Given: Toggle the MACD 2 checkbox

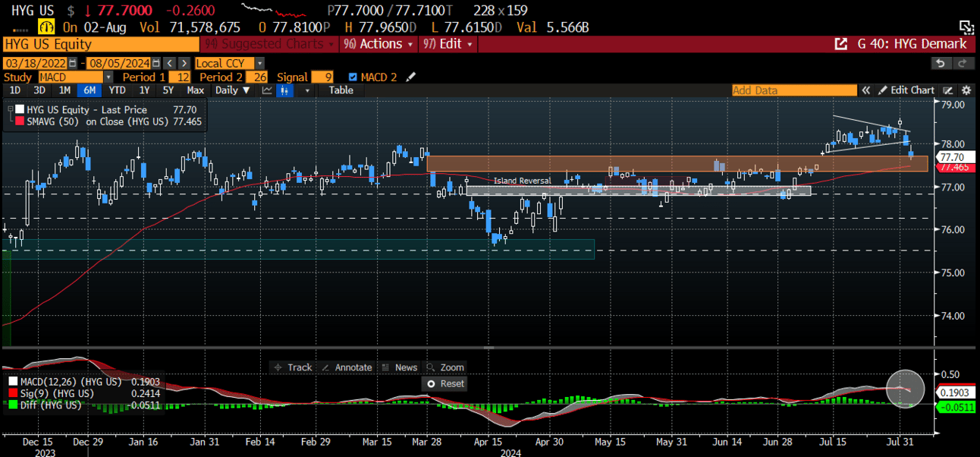Looking at the screenshot, I should point(353,77).
